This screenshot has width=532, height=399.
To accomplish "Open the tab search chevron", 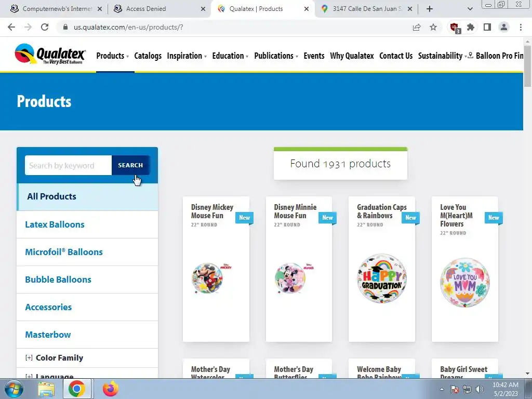I will tap(470, 9).
